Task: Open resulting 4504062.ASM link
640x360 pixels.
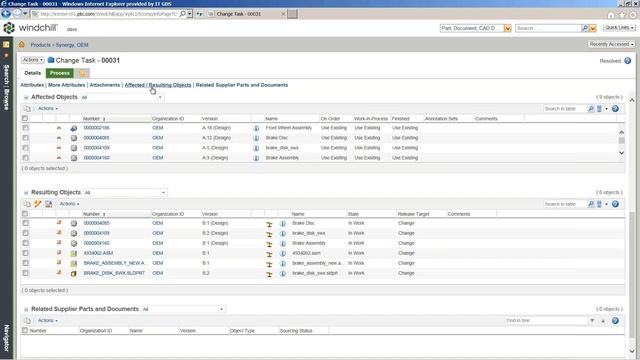Action: [x=98, y=253]
